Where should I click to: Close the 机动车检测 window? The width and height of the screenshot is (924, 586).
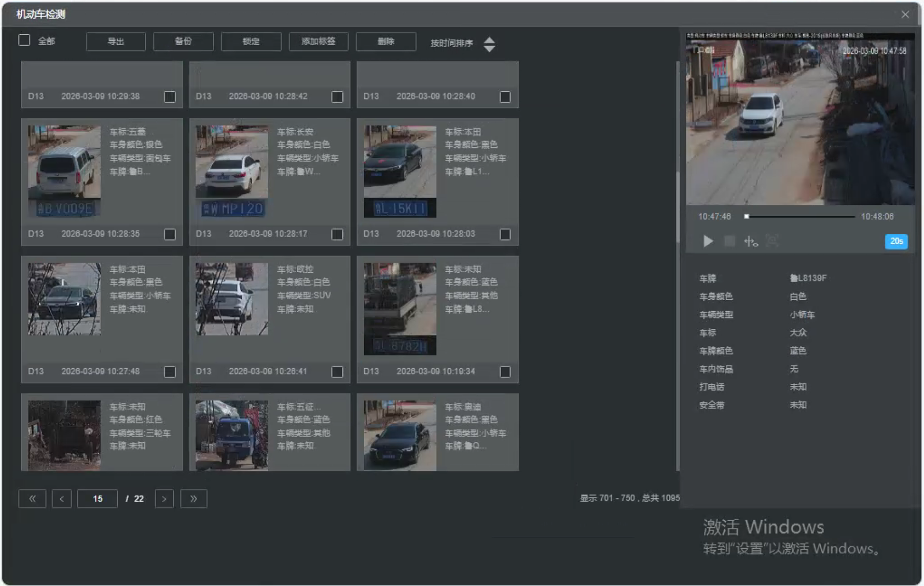click(x=905, y=15)
